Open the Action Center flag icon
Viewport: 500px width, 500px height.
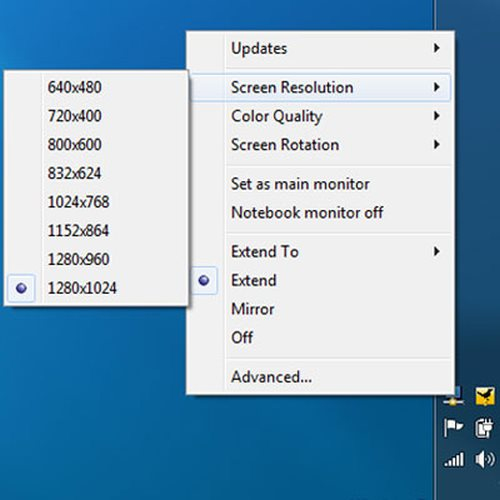coord(454,428)
